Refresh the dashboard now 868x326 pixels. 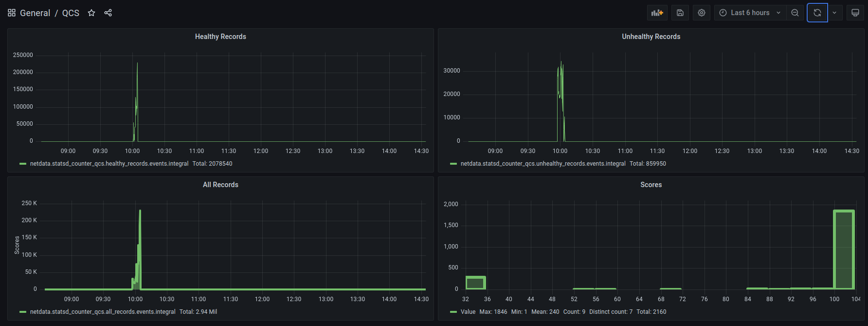coord(817,13)
